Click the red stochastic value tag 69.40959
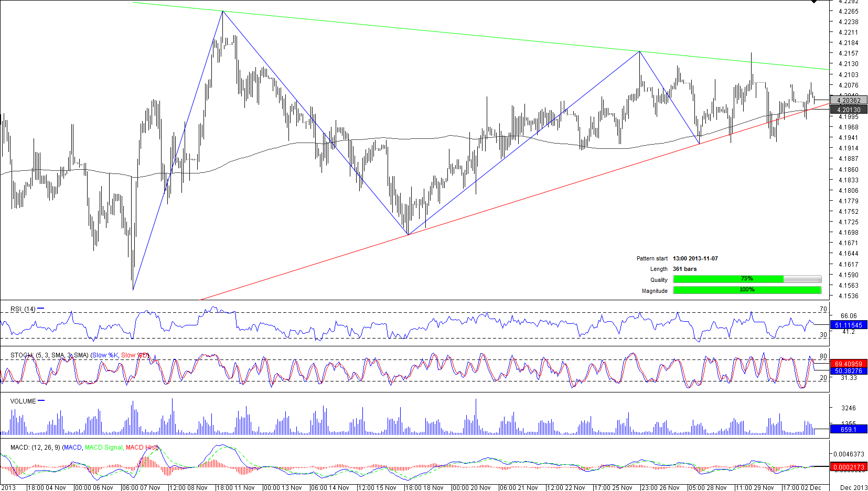The height and width of the screenshot is (491, 868). pyautogui.click(x=848, y=363)
